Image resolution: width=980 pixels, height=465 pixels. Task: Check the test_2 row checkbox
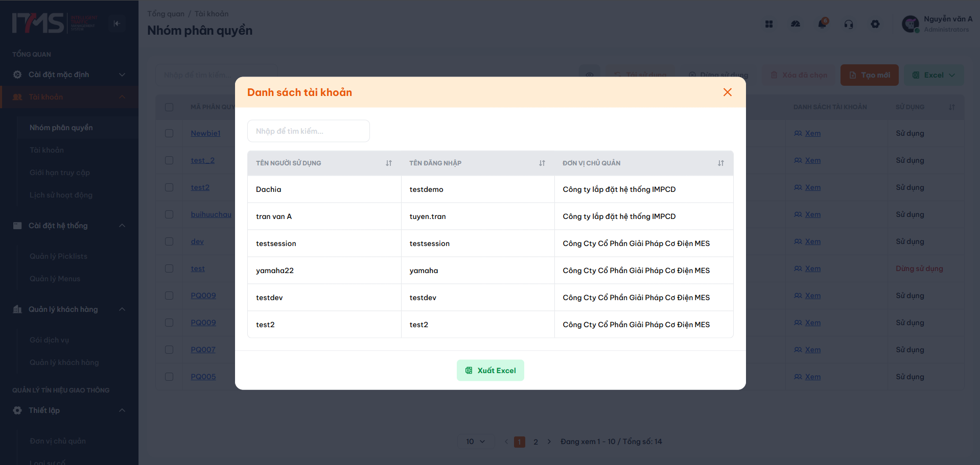[x=169, y=160]
